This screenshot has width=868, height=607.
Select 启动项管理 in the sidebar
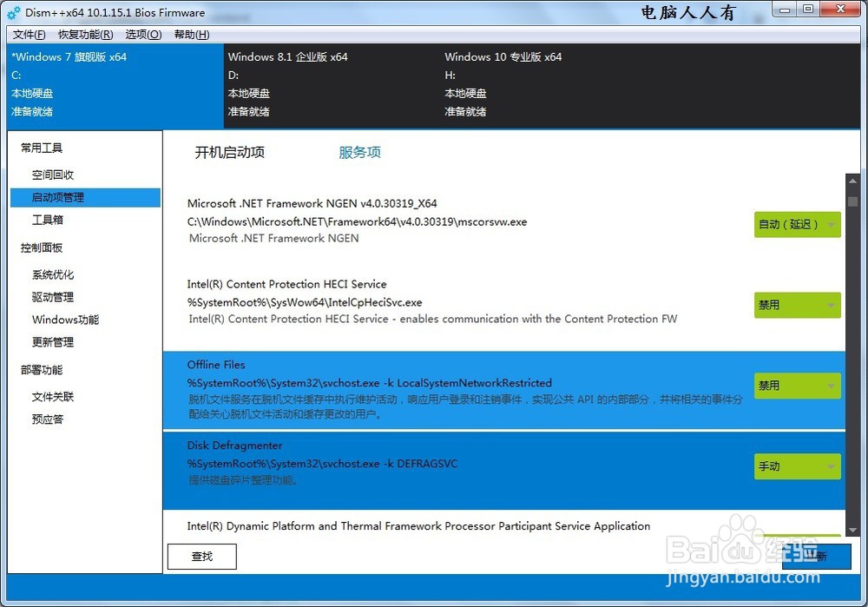[x=85, y=198]
